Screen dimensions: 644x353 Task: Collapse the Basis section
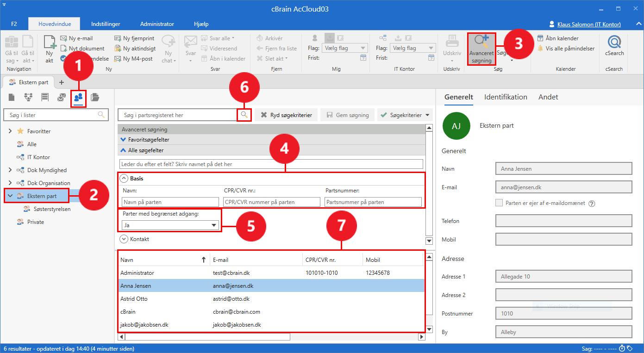[124, 178]
